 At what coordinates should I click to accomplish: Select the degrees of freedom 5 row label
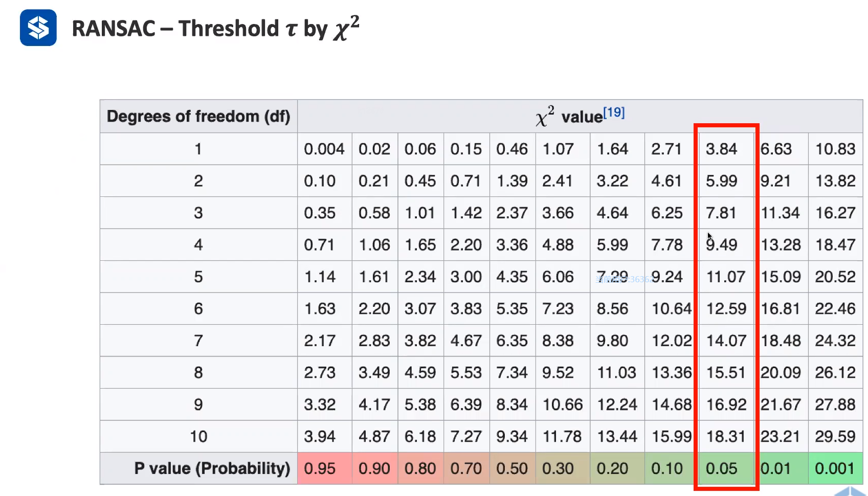[x=198, y=277]
